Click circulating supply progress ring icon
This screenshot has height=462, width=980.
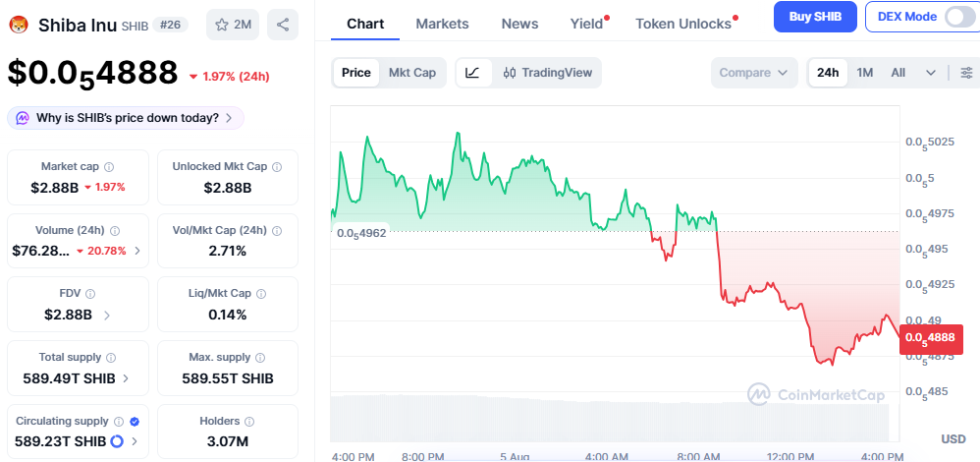[117, 441]
